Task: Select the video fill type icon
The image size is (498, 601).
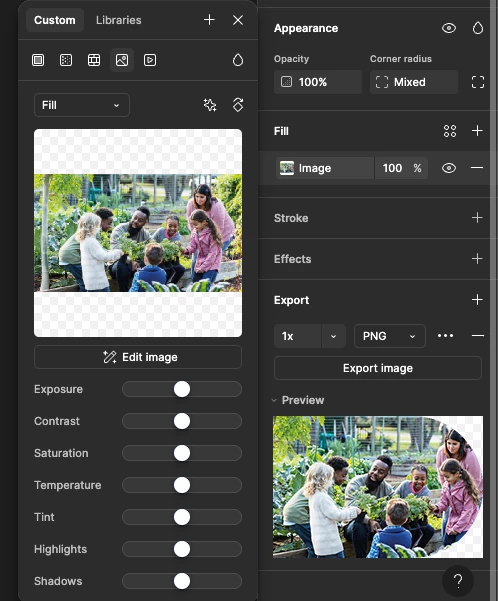Action: [x=150, y=60]
